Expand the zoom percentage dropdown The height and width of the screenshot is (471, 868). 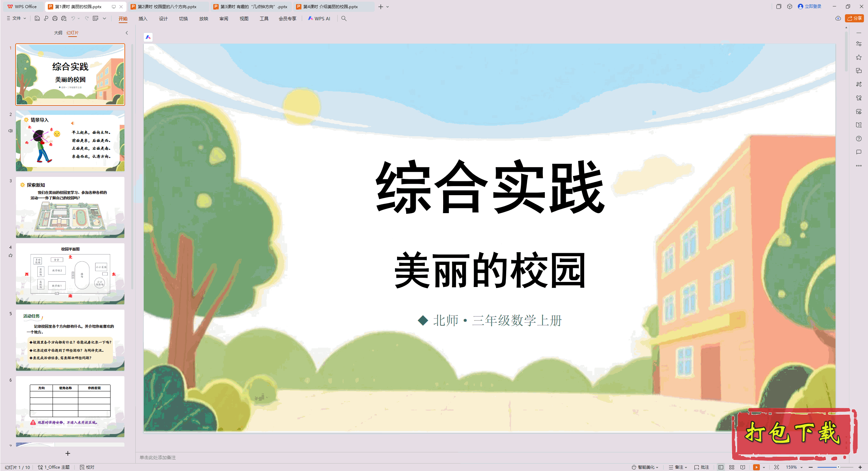[802, 467]
